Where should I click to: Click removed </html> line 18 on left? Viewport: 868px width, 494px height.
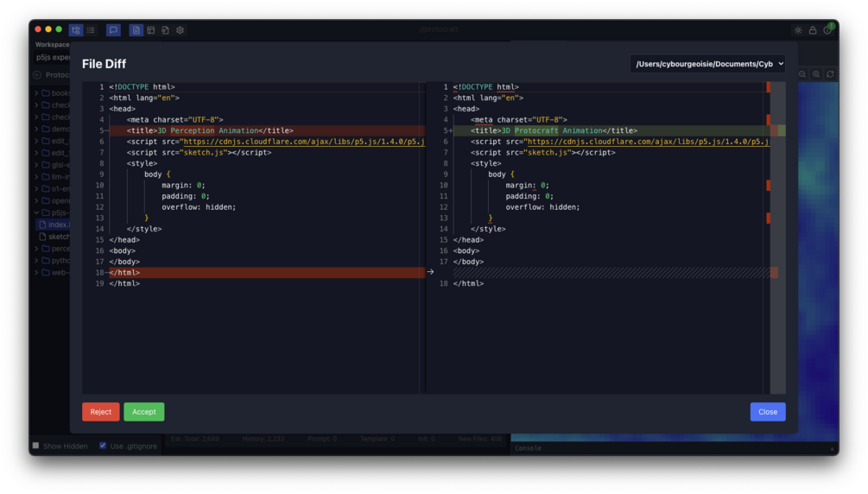click(268, 272)
